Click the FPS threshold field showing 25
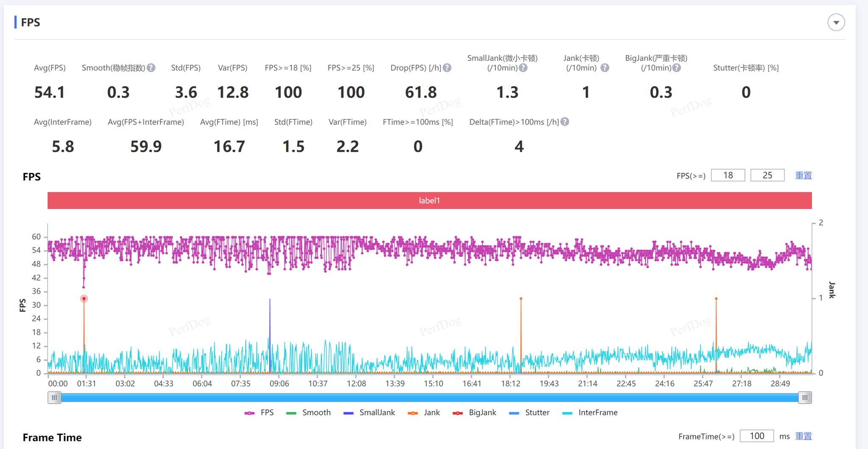This screenshot has width=868, height=449. point(767,176)
